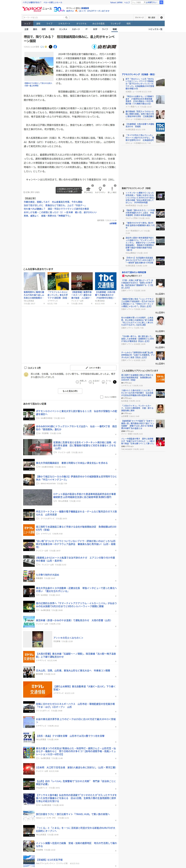Dismiss the ポケモンGOイベント article row
Image resolution: width=186 pixels, height=868 pixels.
tap(115, 420)
